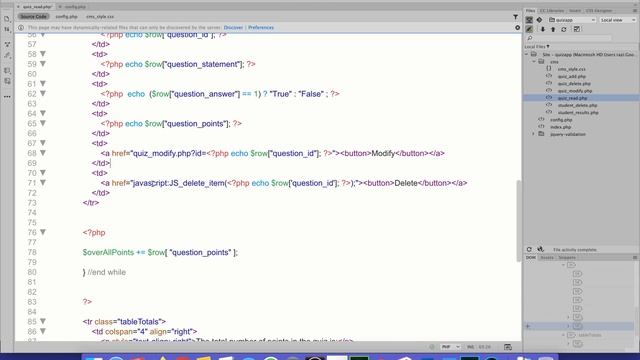
Task: Open quiz_delete.php in file tree
Action: pyautogui.click(x=574, y=84)
